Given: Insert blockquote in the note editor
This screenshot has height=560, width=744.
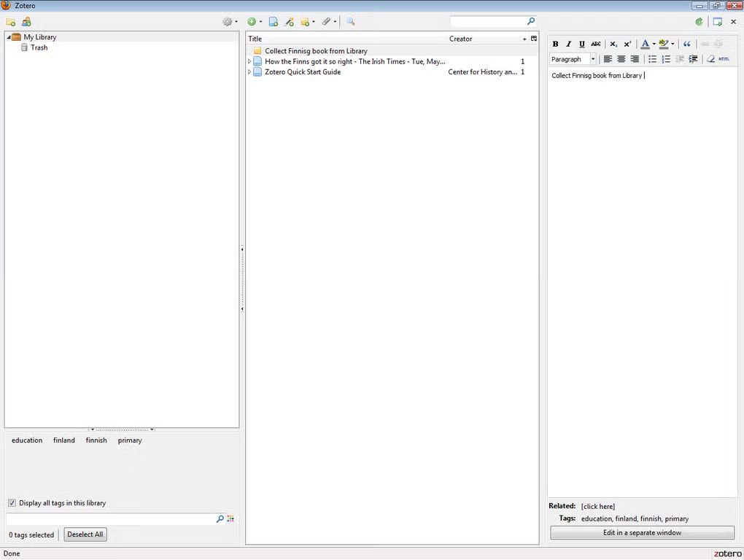Looking at the screenshot, I should 687,44.
